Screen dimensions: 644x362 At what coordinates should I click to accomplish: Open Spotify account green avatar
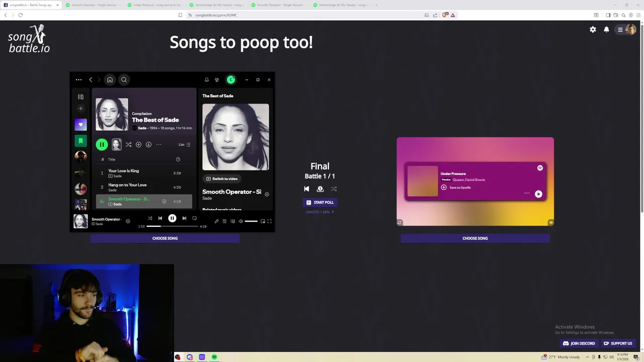pos(231,79)
